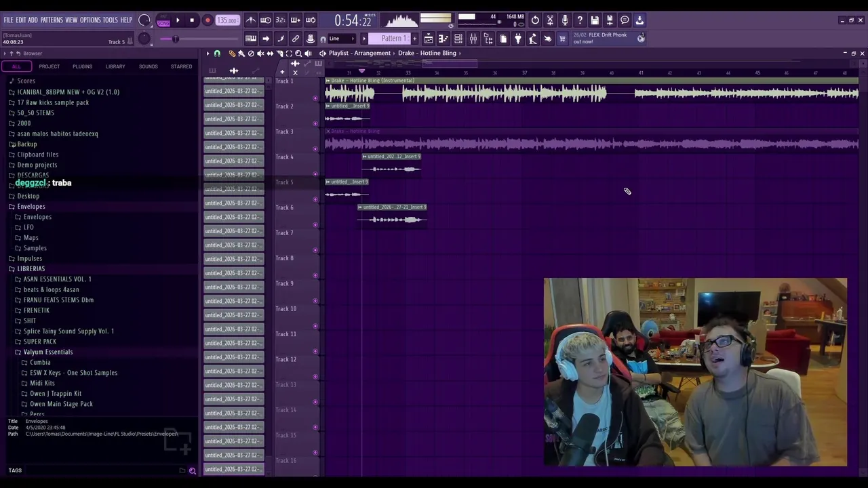Enable wait for input before recording
The height and width of the screenshot is (488, 868).
pos(266,20)
